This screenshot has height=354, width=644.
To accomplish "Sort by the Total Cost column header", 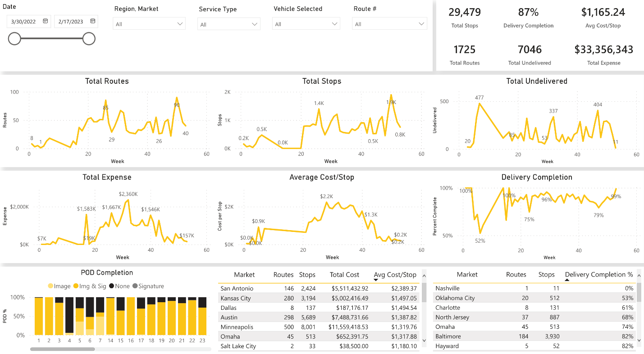I will [344, 275].
